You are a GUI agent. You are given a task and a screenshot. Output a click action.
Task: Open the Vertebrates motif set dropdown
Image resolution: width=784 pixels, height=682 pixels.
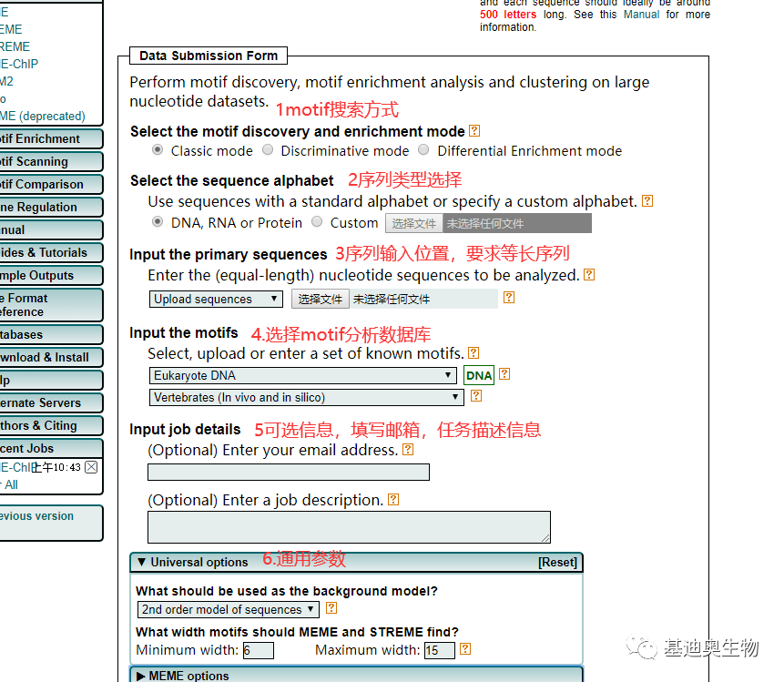(x=307, y=398)
